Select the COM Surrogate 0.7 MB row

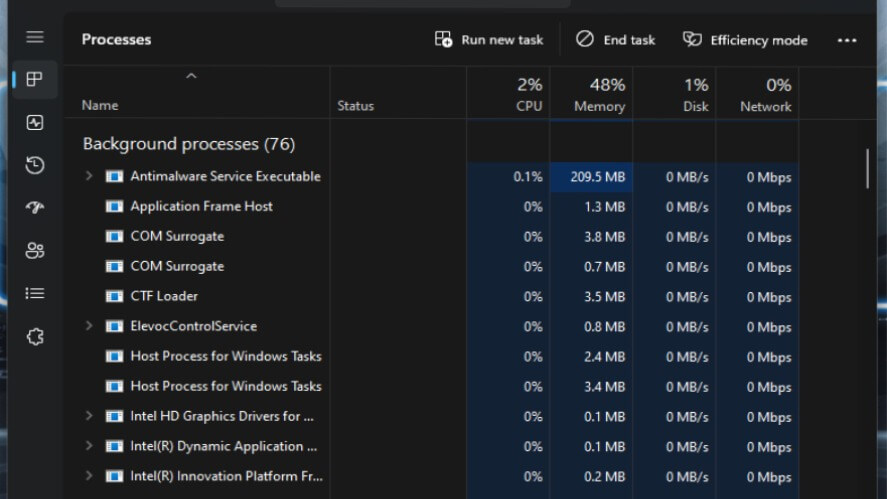tap(431, 266)
